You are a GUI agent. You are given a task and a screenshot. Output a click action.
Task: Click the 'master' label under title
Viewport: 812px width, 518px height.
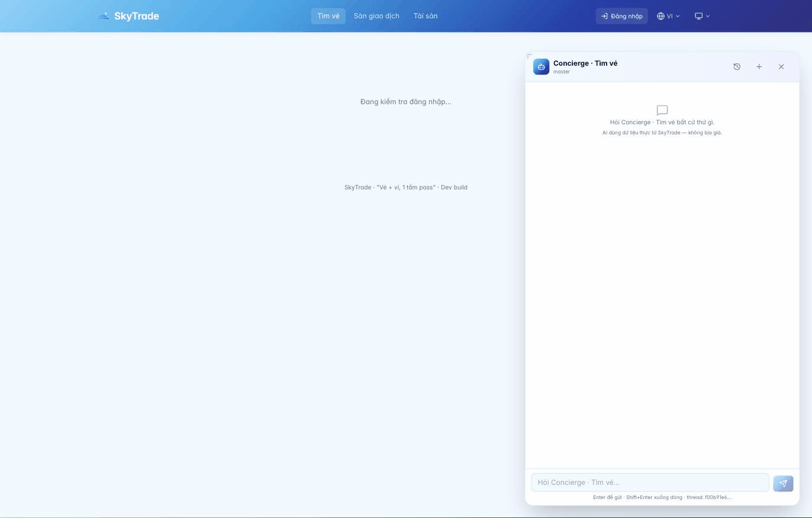(x=562, y=72)
